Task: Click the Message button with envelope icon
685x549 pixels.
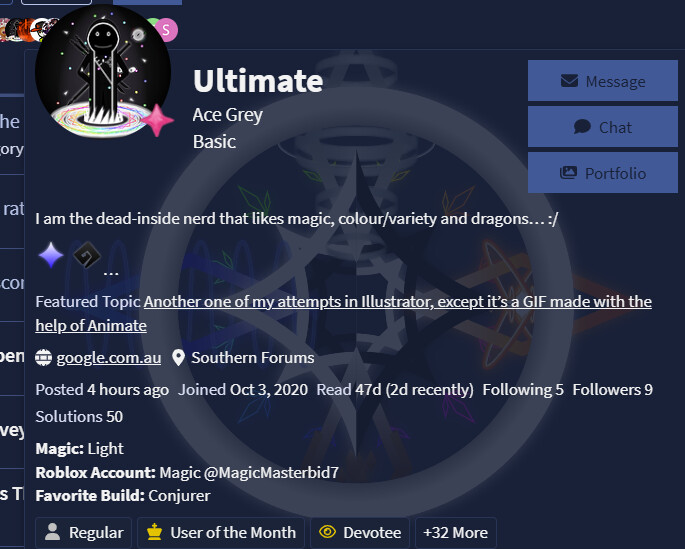Action: 602,81
